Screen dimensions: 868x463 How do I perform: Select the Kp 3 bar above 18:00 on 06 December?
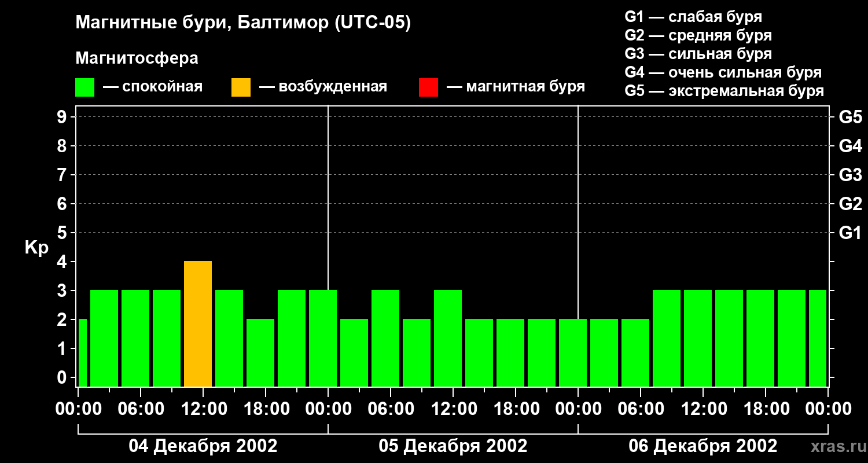tap(760, 339)
